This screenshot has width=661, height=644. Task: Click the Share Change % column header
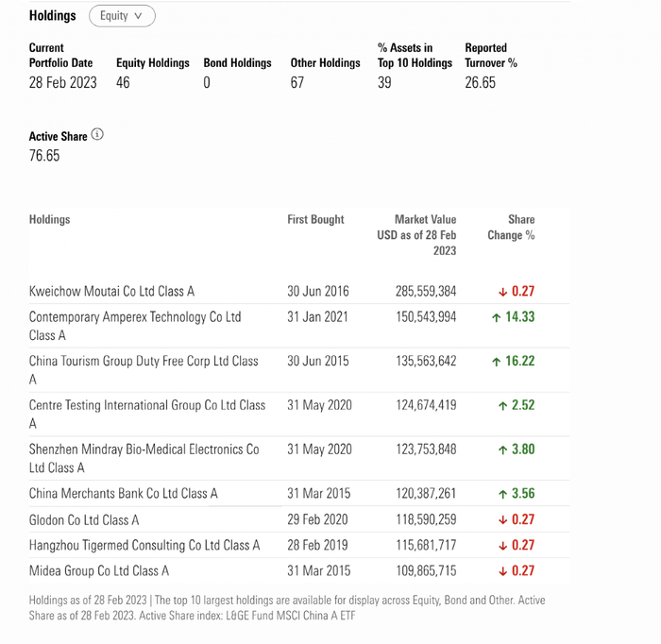pos(511,228)
